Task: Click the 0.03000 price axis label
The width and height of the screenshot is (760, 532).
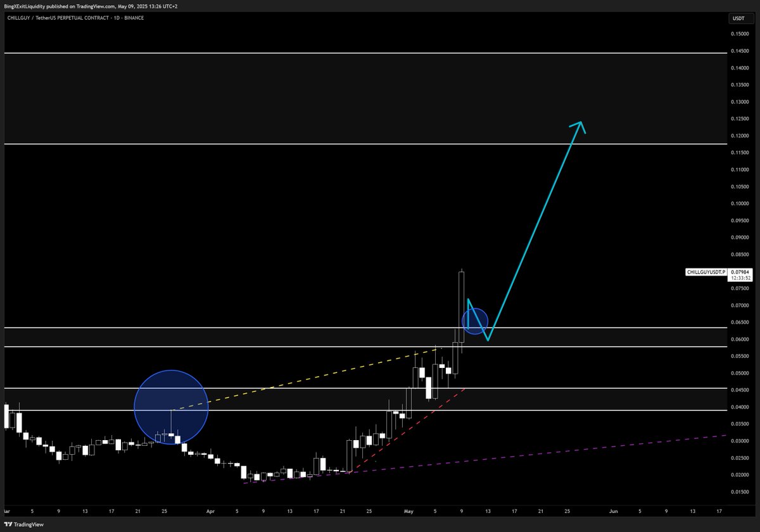Action: [x=739, y=441]
